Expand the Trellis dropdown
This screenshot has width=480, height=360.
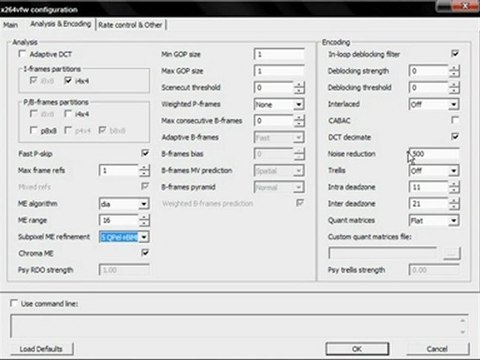tap(453, 171)
